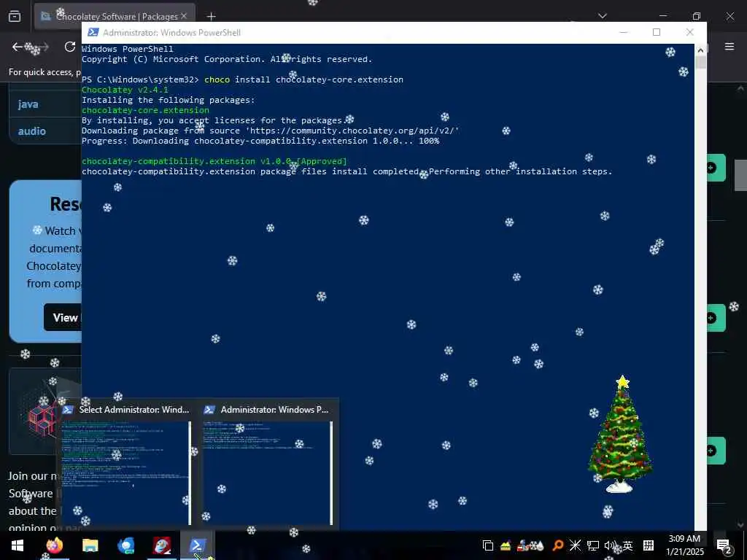
Task: Close the Chocolatey Software Packages tab
Action: coord(184,16)
